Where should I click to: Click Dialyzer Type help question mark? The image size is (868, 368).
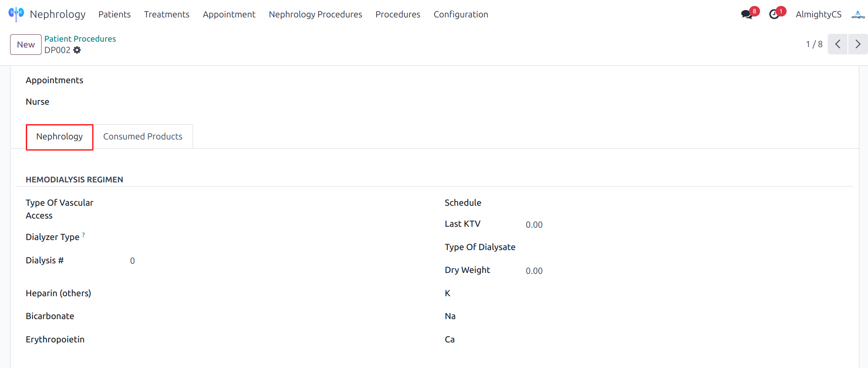click(83, 235)
